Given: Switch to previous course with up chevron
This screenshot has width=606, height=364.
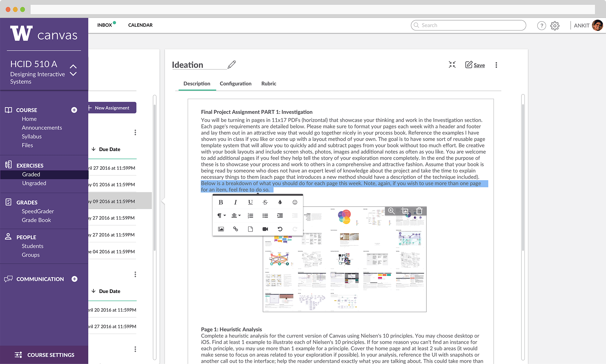Looking at the screenshot, I should click(73, 66).
